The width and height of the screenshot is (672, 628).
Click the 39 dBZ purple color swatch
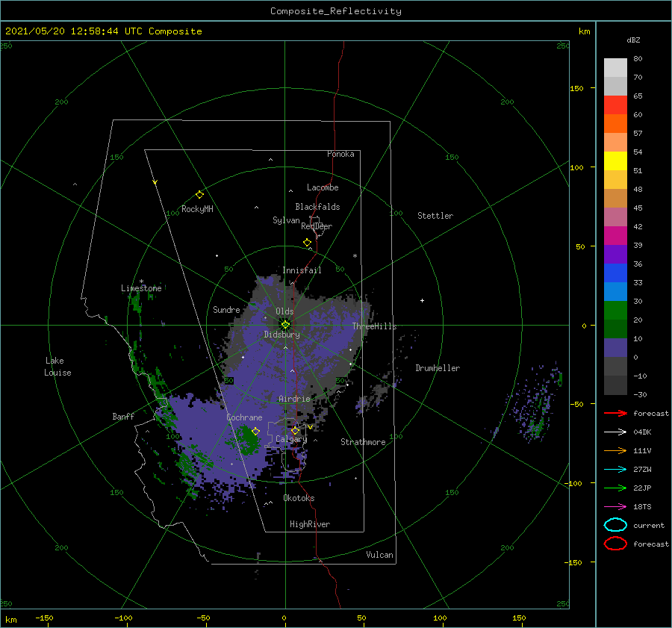click(615, 254)
